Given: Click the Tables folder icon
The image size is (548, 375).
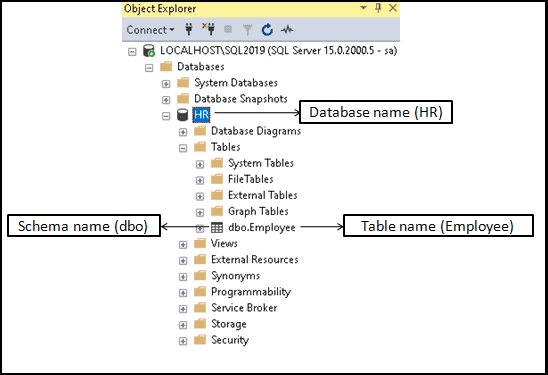Looking at the screenshot, I should (x=200, y=147).
